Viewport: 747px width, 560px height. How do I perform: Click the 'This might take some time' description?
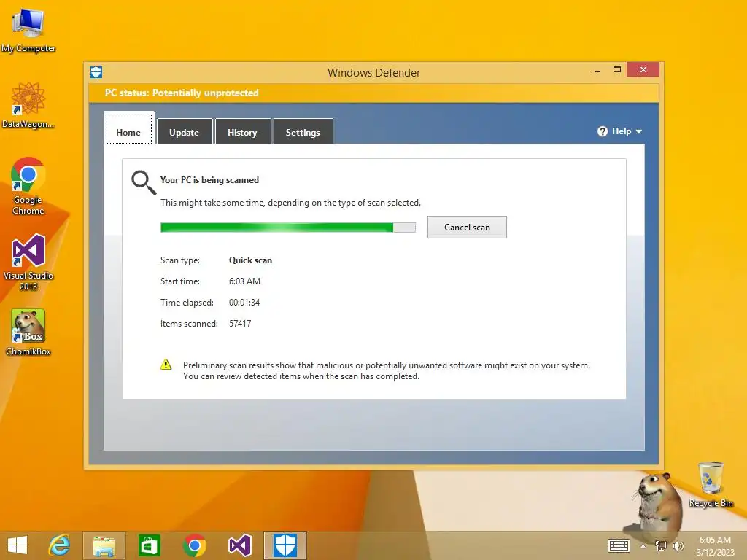tap(290, 203)
